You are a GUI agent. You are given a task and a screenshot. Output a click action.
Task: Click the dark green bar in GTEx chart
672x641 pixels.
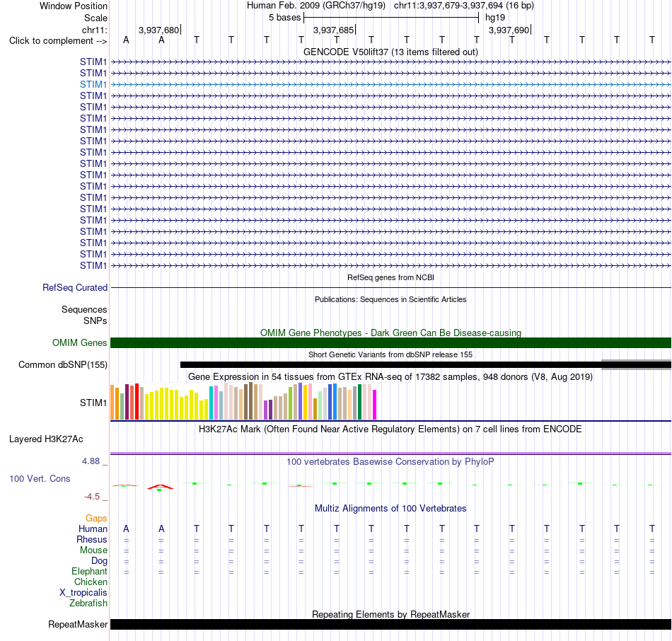pyautogui.click(x=359, y=402)
